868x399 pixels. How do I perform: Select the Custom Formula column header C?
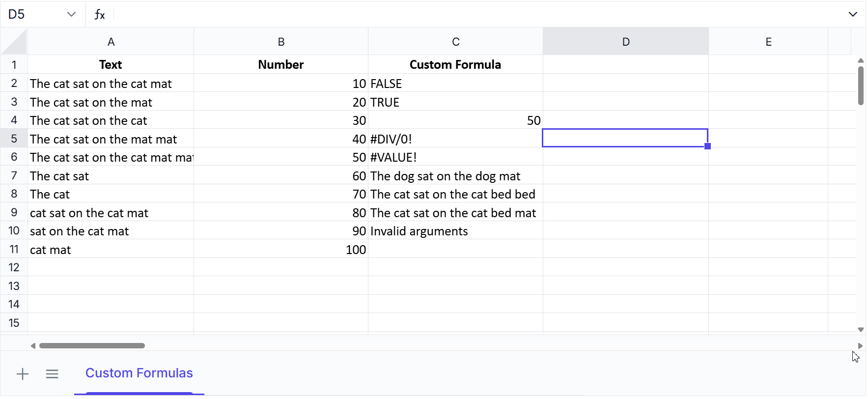pos(455,41)
